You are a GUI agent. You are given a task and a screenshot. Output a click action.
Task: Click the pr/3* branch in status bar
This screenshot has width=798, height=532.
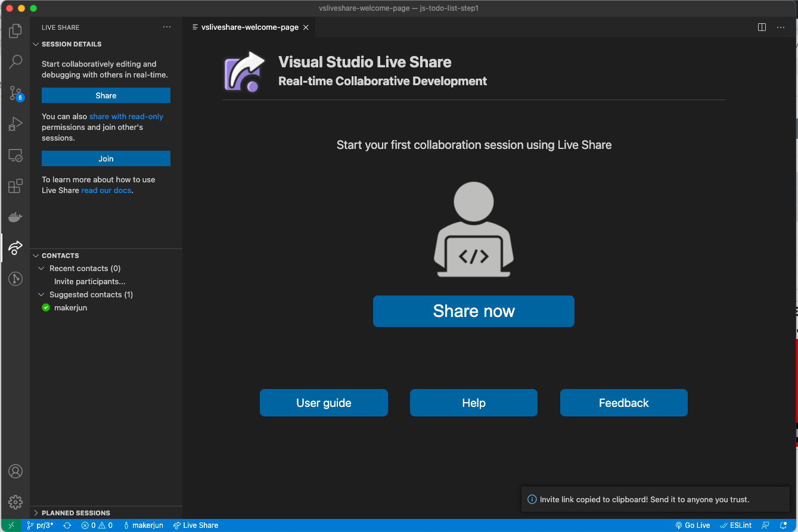(x=40, y=525)
